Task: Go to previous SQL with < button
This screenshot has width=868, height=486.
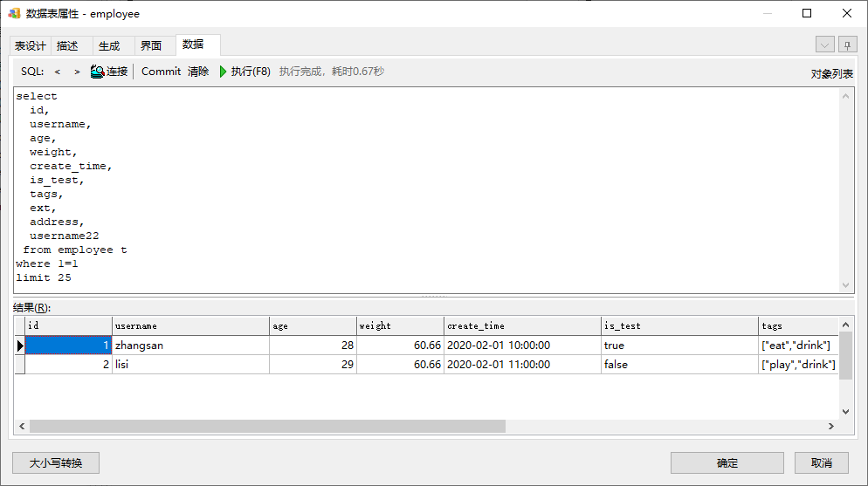Action: pos(57,72)
